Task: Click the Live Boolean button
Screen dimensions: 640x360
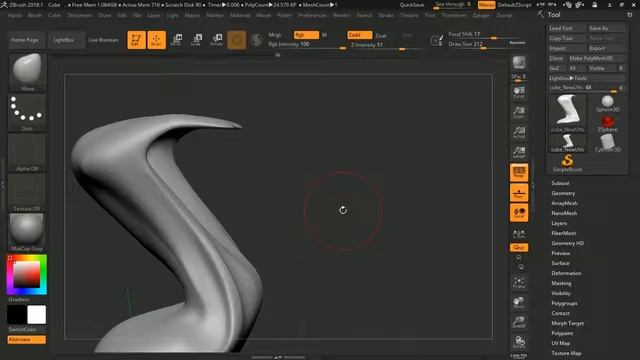Action: click(103, 40)
